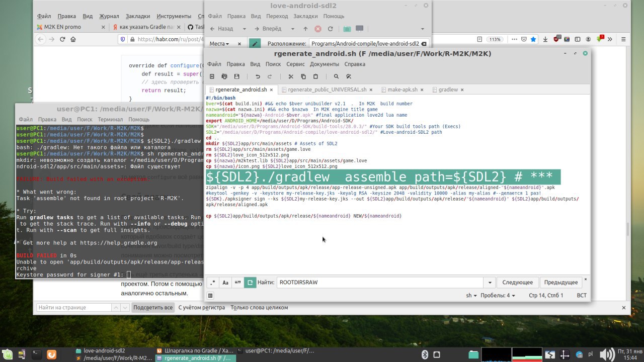Image resolution: width=644 pixels, height=362 pixels.
Task: Open the Пробелы: 4 tab width dropdown
Action: 498,296
